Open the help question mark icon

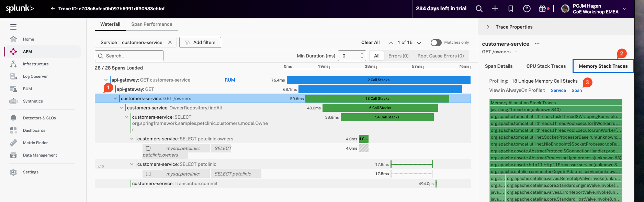[x=527, y=9]
